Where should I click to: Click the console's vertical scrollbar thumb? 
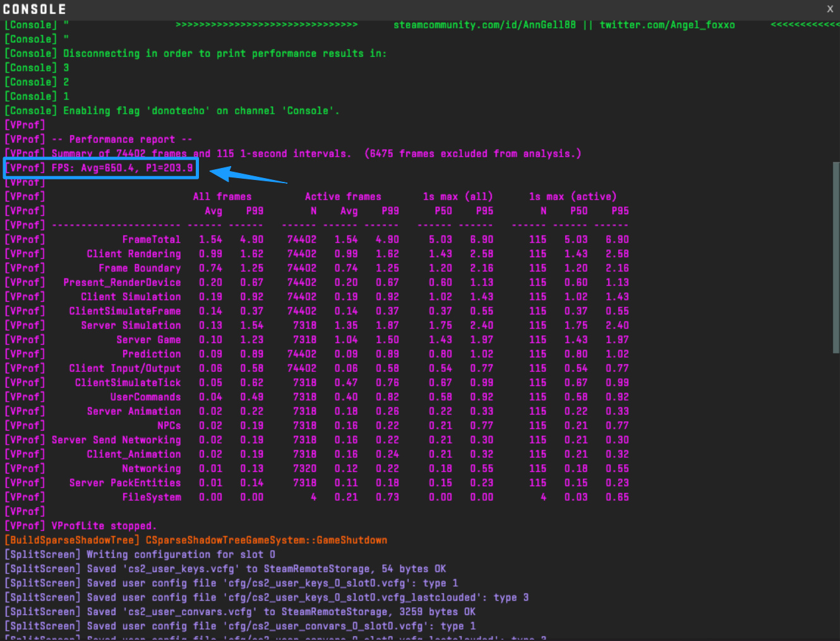(x=836, y=258)
